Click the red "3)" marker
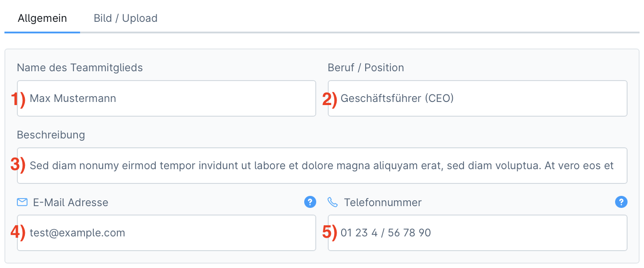This screenshot has width=644, height=268. (x=18, y=165)
